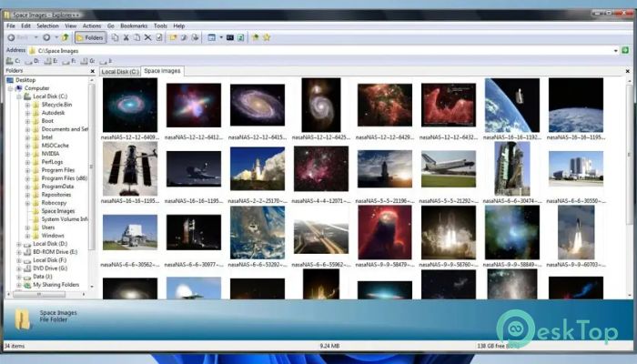Screen dimensions: 637x364
Task: Open the Selection menu
Action: tap(47, 25)
